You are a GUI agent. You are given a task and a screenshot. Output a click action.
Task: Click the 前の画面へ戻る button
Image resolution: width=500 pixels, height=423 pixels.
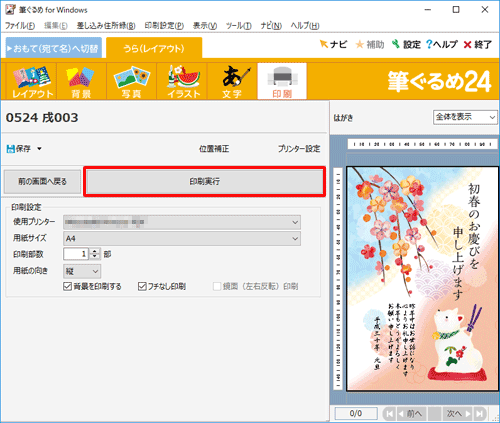[x=42, y=182]
